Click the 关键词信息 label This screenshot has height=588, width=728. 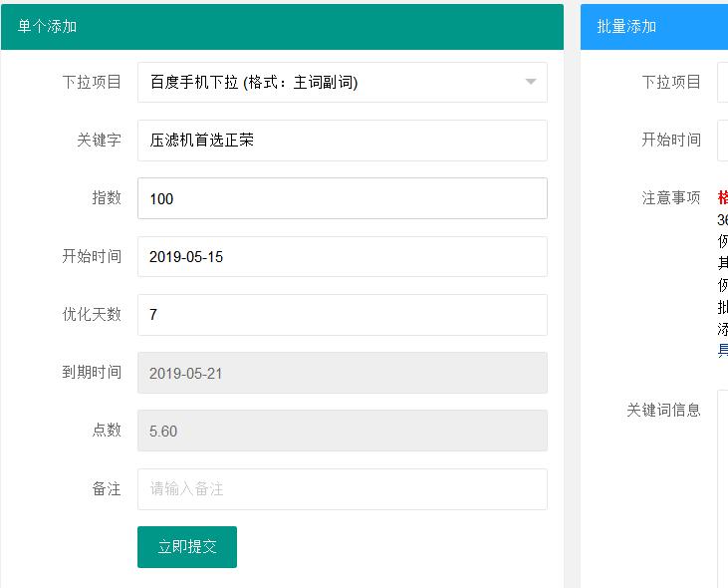pyautogui.click(x=663, y=410)
